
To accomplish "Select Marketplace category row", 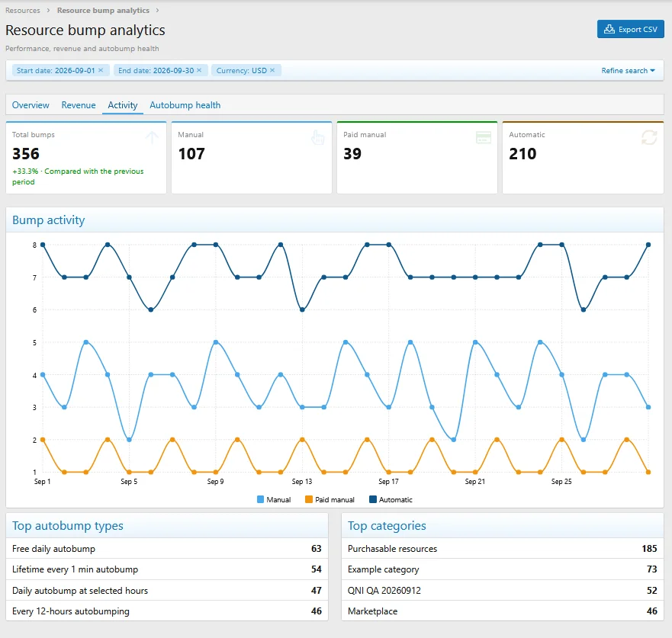I will click(503, 611).
